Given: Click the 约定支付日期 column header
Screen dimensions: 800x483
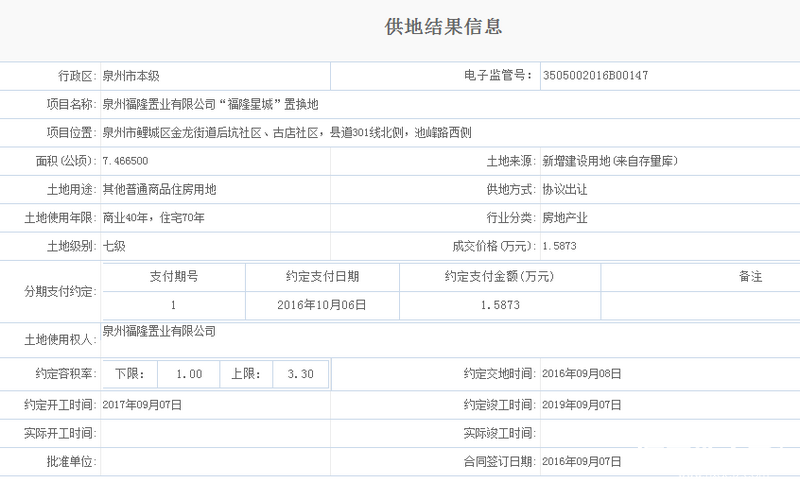Looking at the screenshot, I should coord(322,277).
